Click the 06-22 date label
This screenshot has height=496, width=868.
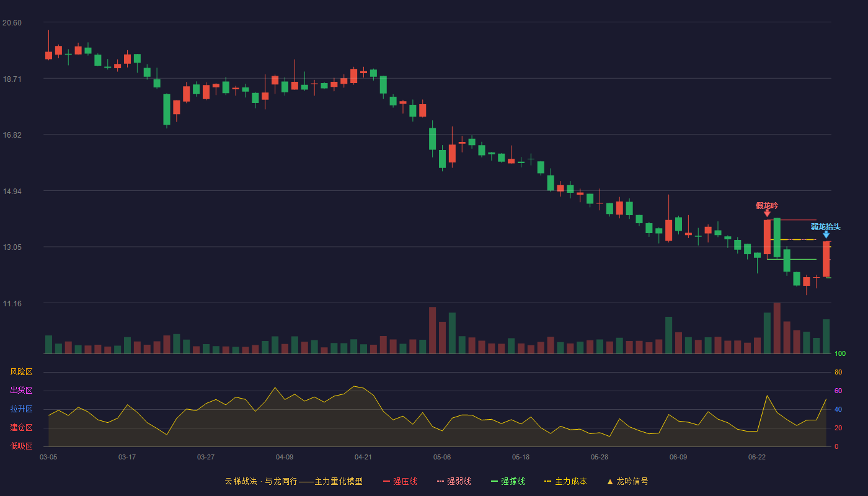(757, 457)
